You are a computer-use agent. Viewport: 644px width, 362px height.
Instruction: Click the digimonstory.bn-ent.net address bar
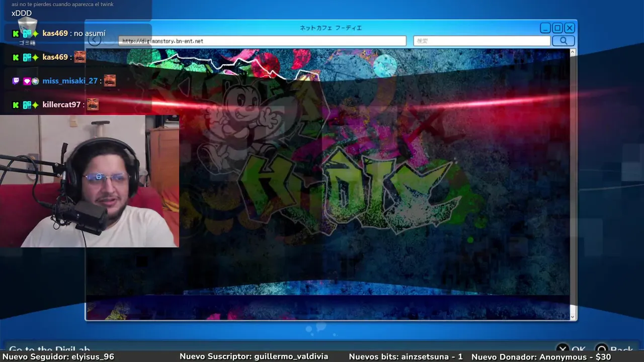[x=262, y=41]
